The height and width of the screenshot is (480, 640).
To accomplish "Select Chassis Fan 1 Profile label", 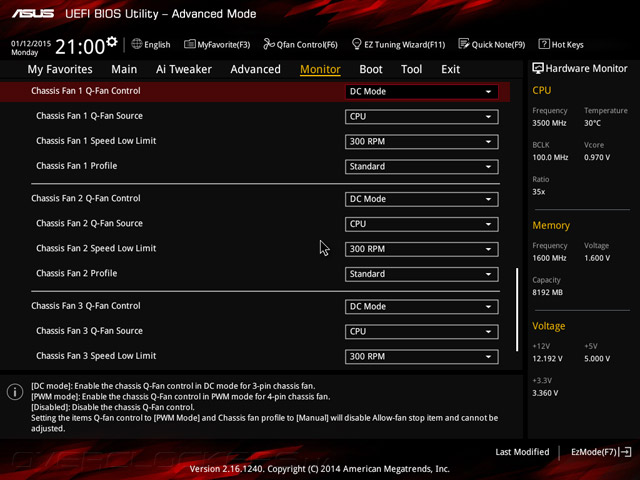I will coord(76,166).
